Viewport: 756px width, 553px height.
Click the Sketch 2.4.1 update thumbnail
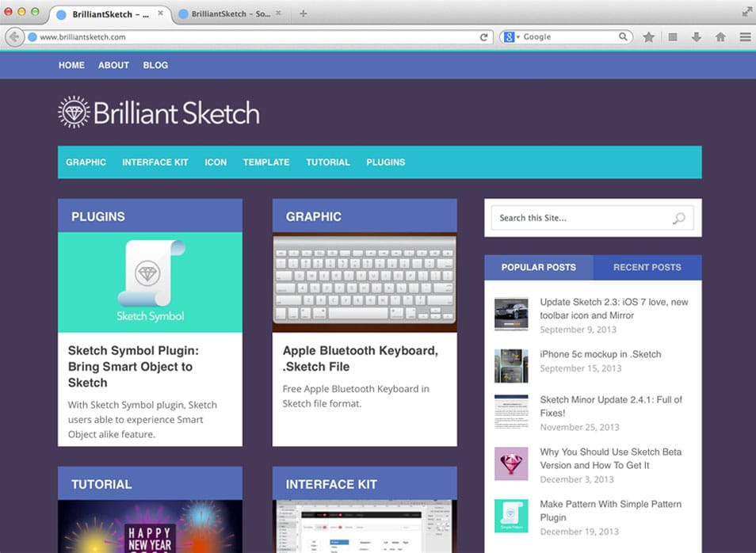[x=511, y=412]
